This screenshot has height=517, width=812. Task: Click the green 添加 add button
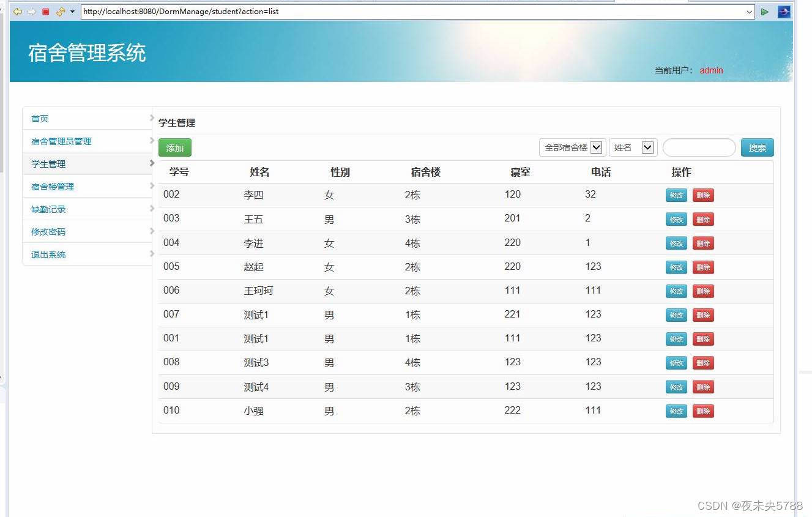174,147
